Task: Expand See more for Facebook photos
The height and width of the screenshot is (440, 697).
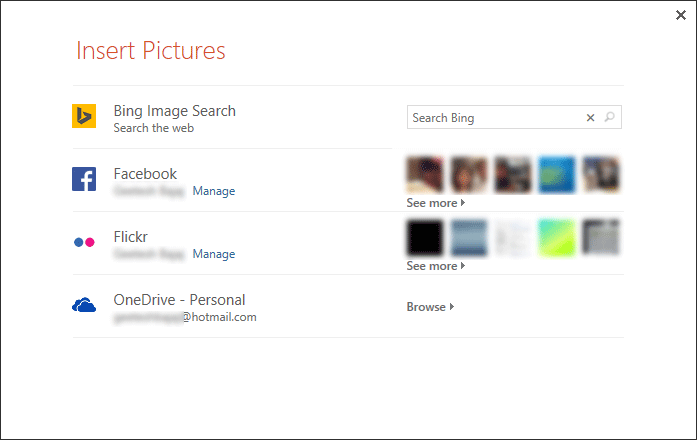Action: [x=436, y=203]
